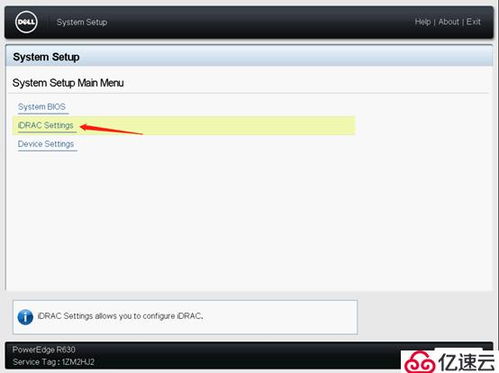Viewport: 499px width, 373px height.
Task: Click the red cloud watermark logo
Action: point(419,362)
